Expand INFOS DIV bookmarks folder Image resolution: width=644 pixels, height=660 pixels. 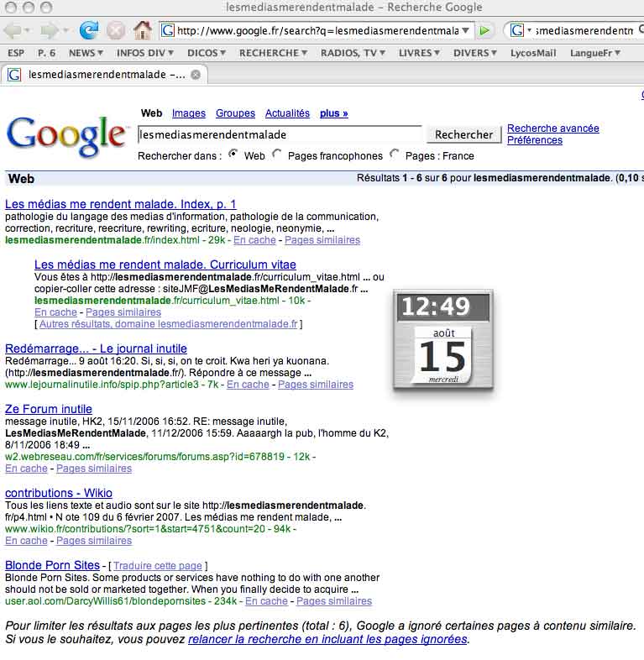(x=145, y=53)
